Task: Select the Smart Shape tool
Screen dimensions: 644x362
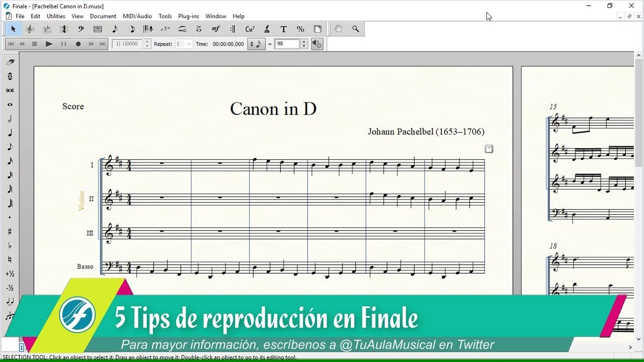Action: (182, 29)
